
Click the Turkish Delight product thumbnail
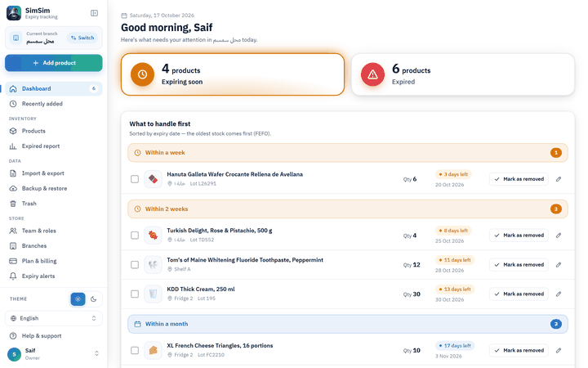[153, 236]
